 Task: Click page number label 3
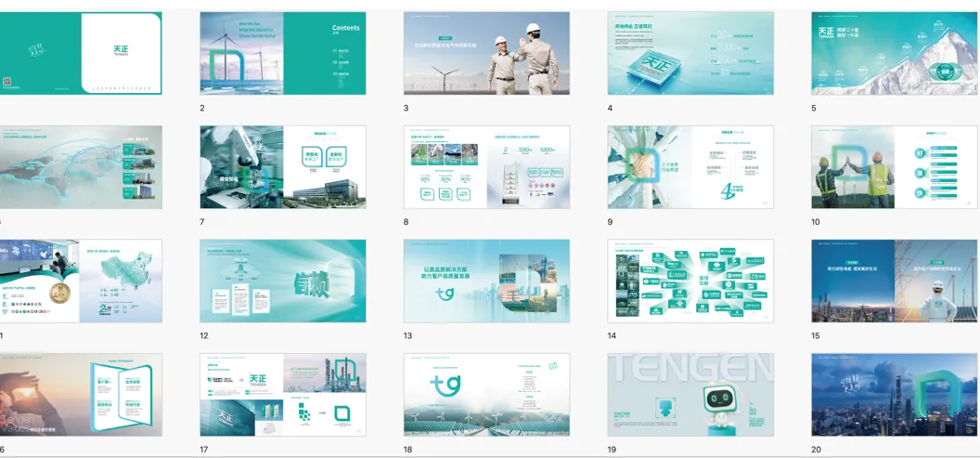[406, 109]
